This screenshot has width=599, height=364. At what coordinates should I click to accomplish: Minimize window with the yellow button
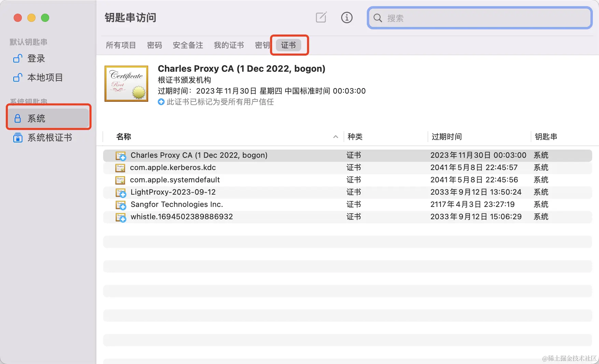click(x=31, y=18)
